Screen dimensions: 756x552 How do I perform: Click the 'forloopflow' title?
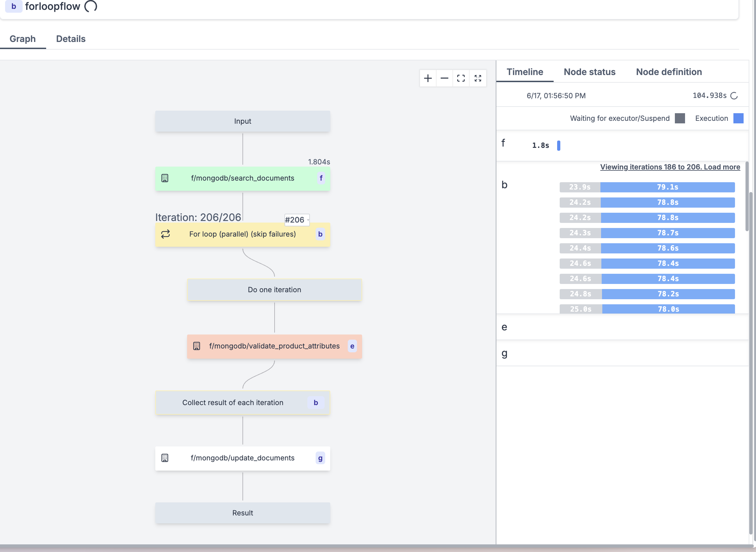tap(52, 6)
